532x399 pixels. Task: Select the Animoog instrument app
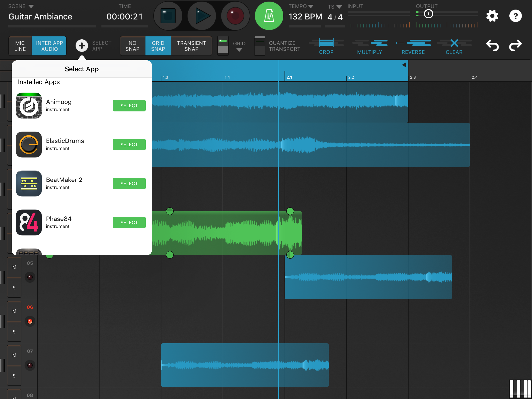pos(129,106)
